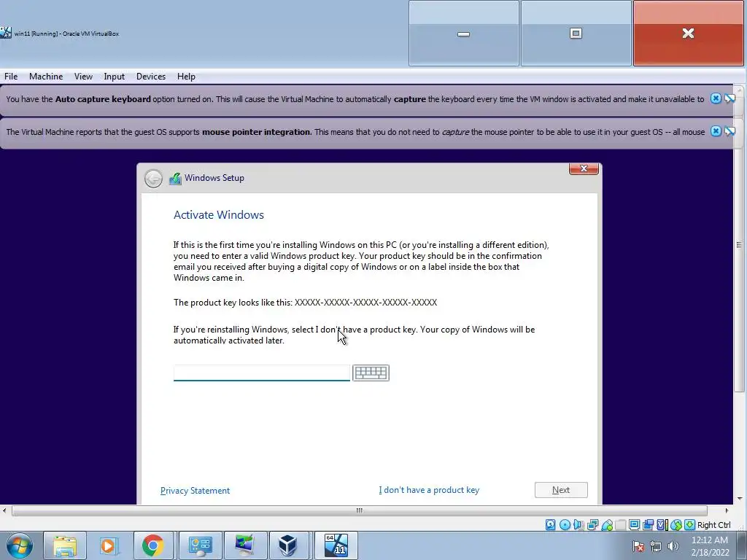Click the mouse integration status icon
Viewport: 747px width, 560px height.
click(676, 525)
